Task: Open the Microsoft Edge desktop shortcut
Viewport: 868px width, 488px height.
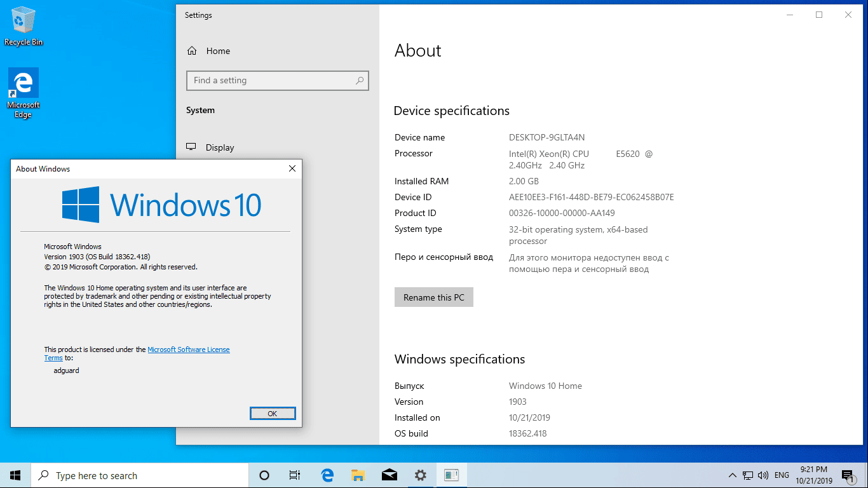Action: pos(24,93)
